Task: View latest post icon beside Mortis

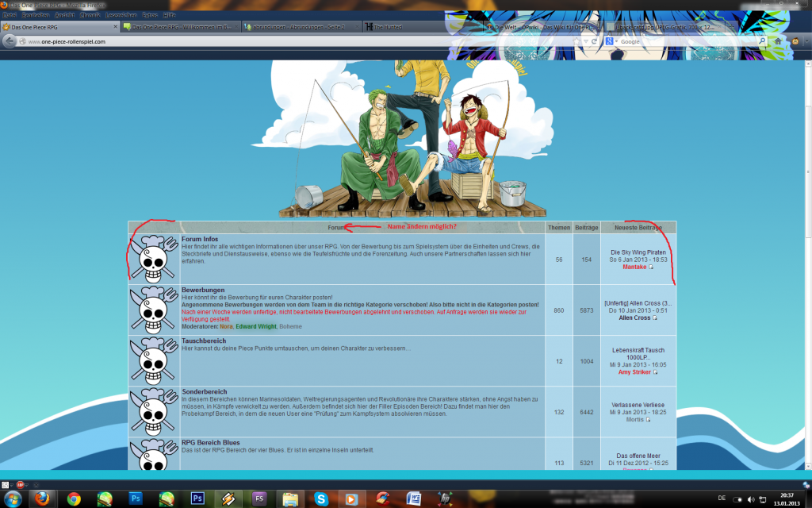Action: pos(648,419)
